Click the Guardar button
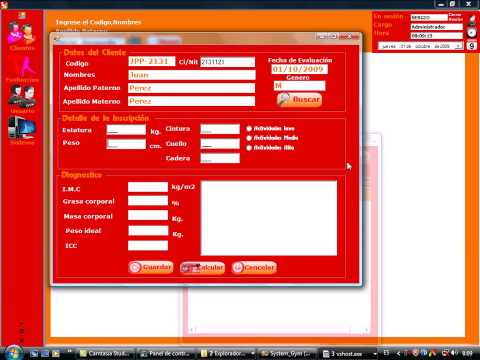Screen dimensions: 480x360 point(151,267)
